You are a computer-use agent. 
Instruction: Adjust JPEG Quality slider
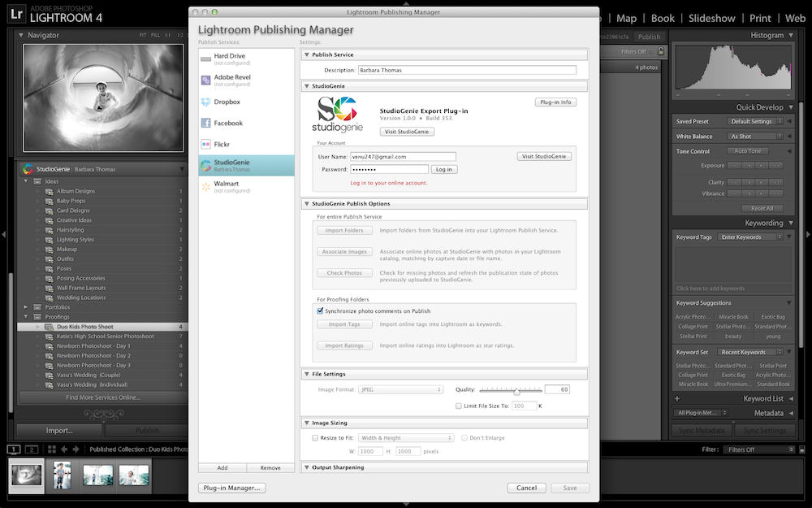(516, 392)
